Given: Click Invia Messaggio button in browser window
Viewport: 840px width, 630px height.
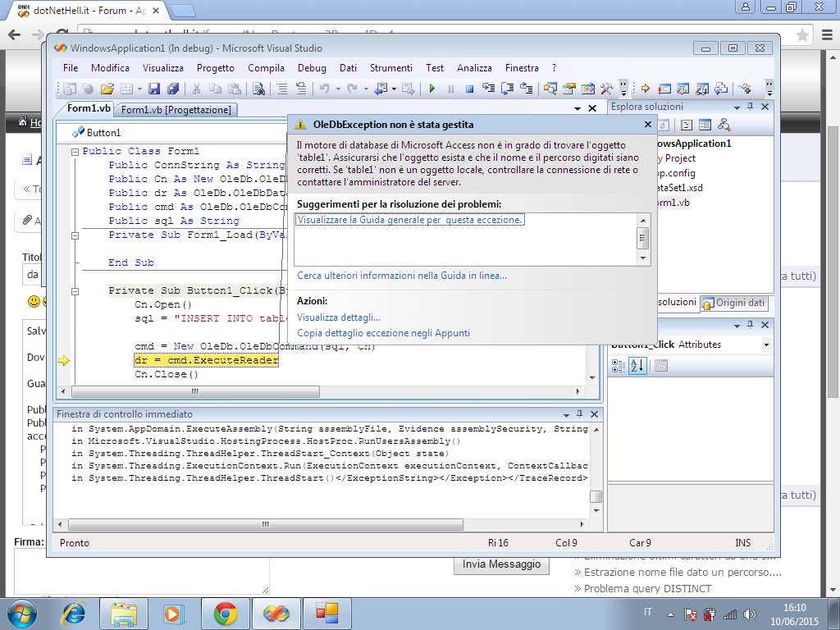Looking at the screenshot, I should pyautogui.click(x=501, y=564).
